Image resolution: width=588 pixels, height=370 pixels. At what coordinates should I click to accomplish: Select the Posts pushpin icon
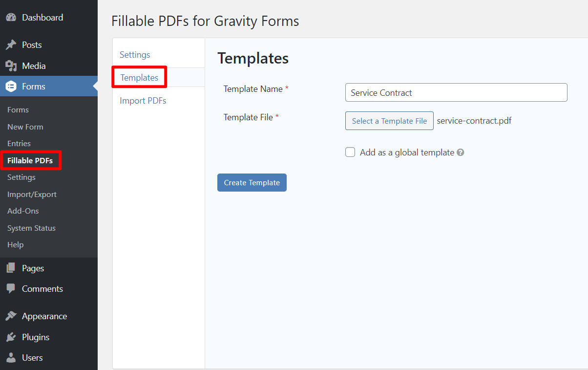(11, 44)
